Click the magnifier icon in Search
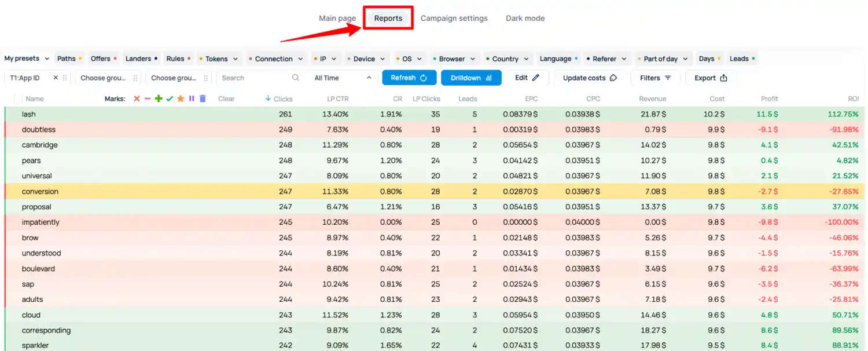The width and height of the screenshot is (868, 351). click(296, 78)
